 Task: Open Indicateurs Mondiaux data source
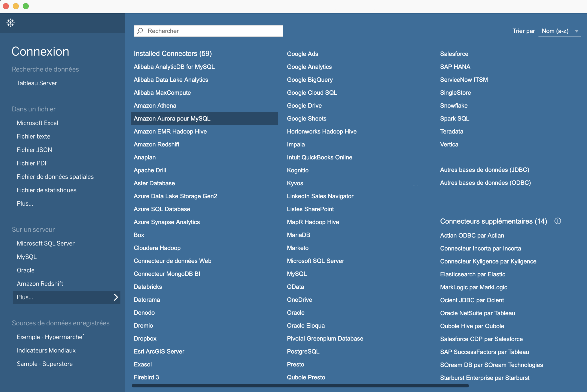coord(46,350)
